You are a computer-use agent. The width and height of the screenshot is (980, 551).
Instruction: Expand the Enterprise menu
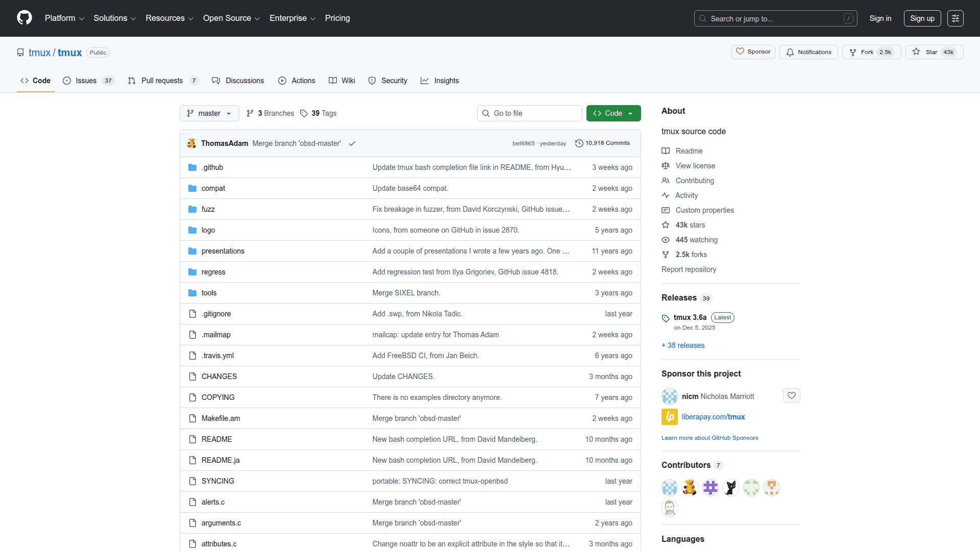pyautogui.click(x=292, y=18)
